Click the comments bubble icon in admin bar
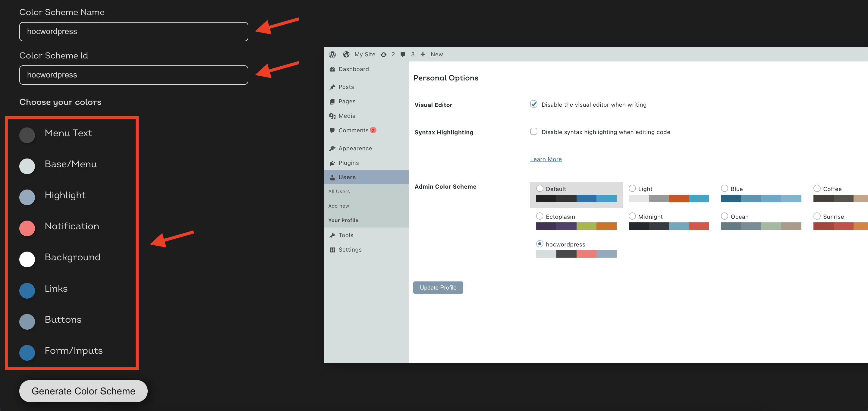 [x=403, y=54]
